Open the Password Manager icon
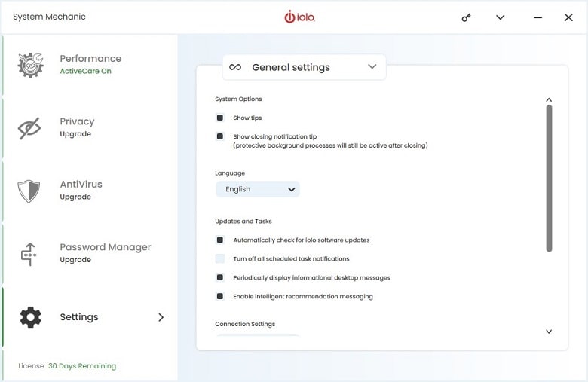The image size is (588, 382). click(29, 254)
